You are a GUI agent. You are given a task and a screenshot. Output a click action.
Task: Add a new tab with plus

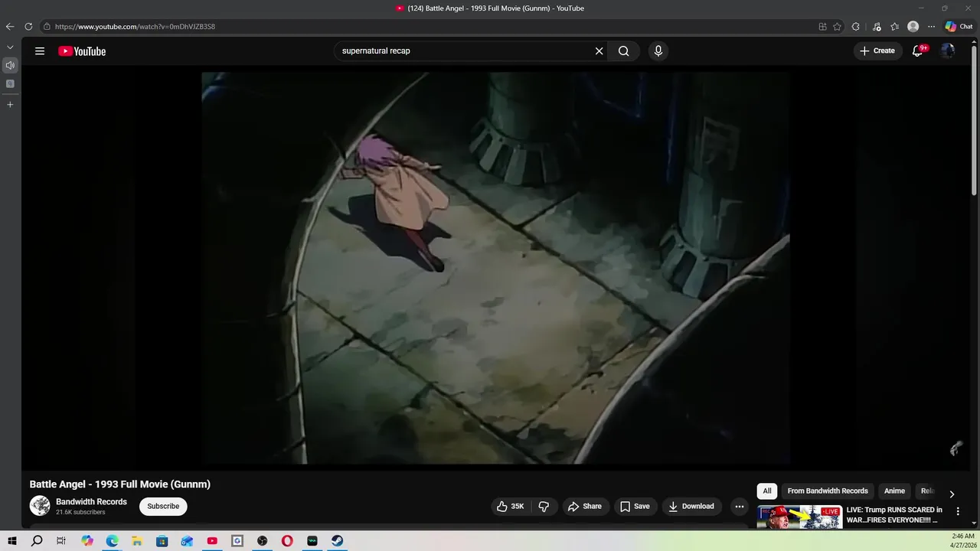pos(10,104)
